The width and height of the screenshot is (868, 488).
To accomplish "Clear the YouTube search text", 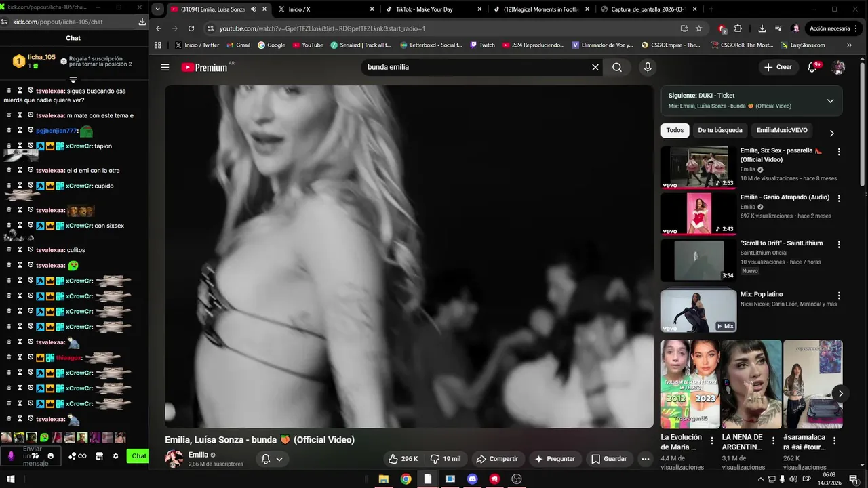I will click(x=595, y=67).
